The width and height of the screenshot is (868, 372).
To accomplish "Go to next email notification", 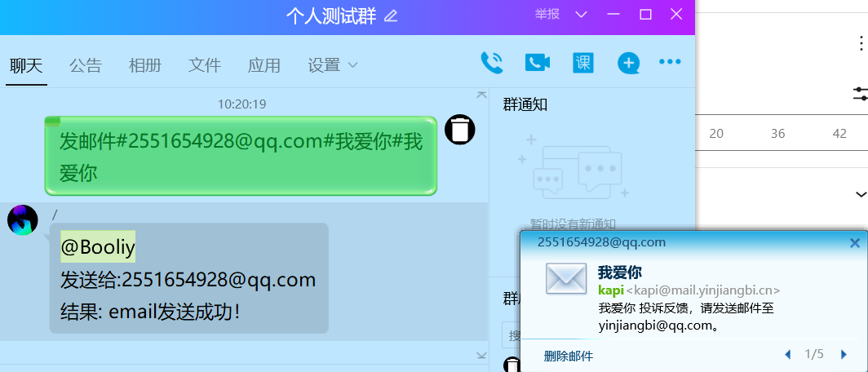I will 844,354.
